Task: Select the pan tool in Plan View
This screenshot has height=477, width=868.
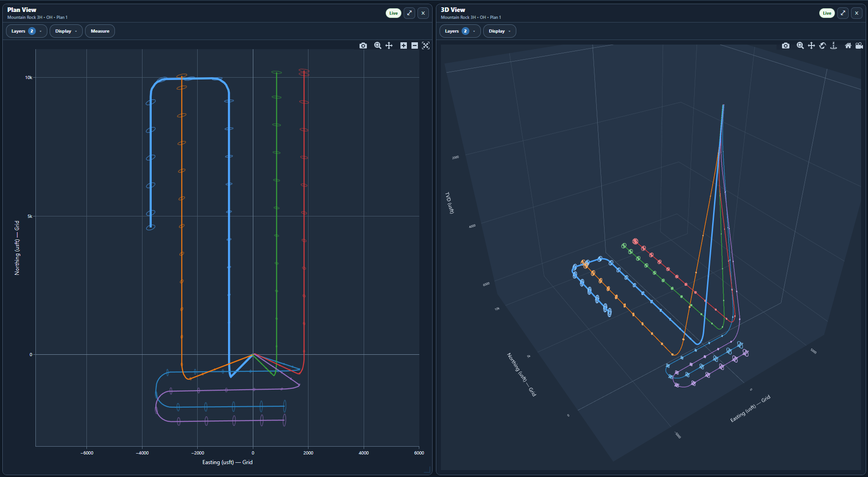Action: (x=389, y=45)
